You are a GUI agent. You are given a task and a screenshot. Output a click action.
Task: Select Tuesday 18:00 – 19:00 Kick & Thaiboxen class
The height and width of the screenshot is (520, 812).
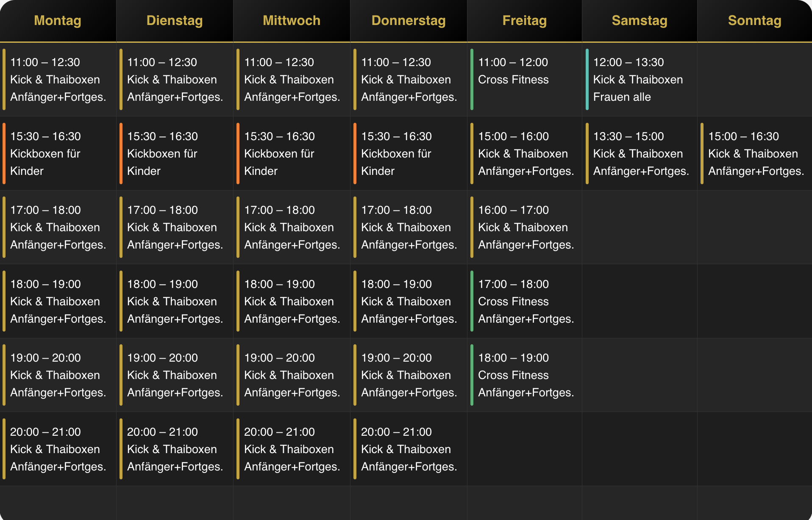click(175, 301)
